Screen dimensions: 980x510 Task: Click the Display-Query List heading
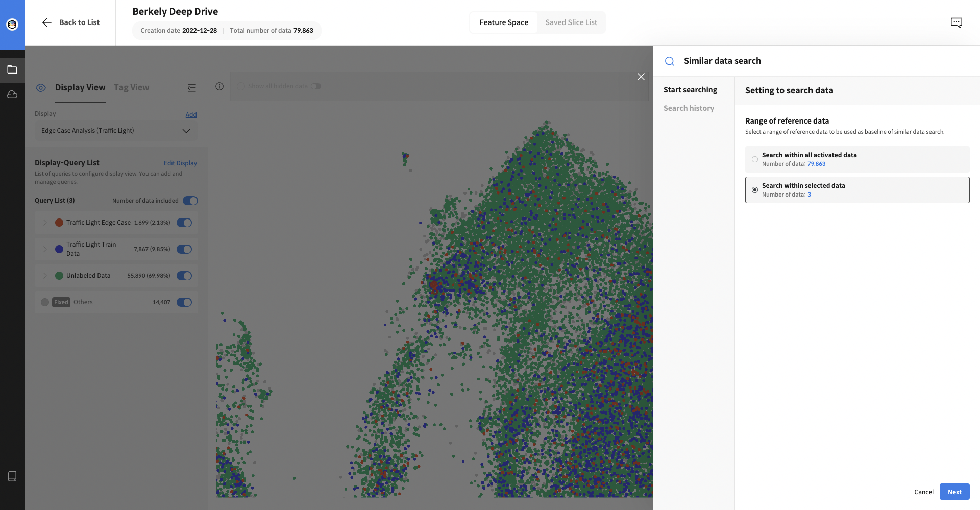click(67, 163)
